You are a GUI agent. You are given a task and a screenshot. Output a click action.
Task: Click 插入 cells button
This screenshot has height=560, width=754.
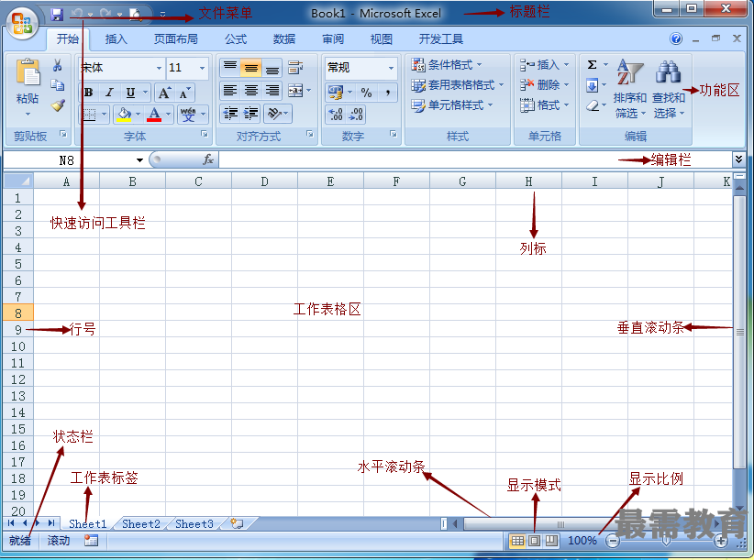[544, 64]
